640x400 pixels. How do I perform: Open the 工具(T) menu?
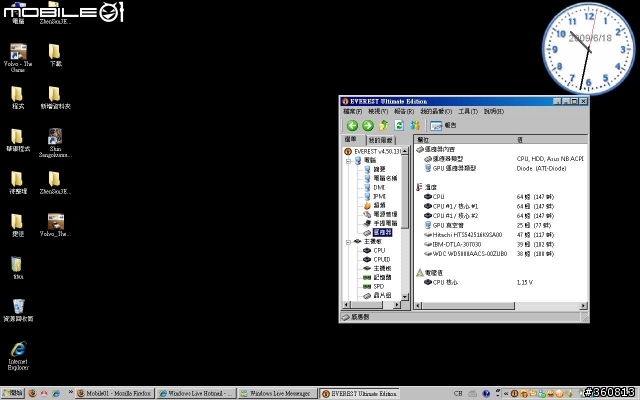pos(468,111)
